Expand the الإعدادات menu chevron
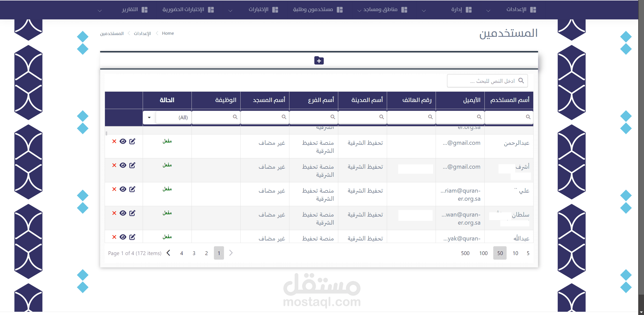644x315 pixels. click(488, 11)
